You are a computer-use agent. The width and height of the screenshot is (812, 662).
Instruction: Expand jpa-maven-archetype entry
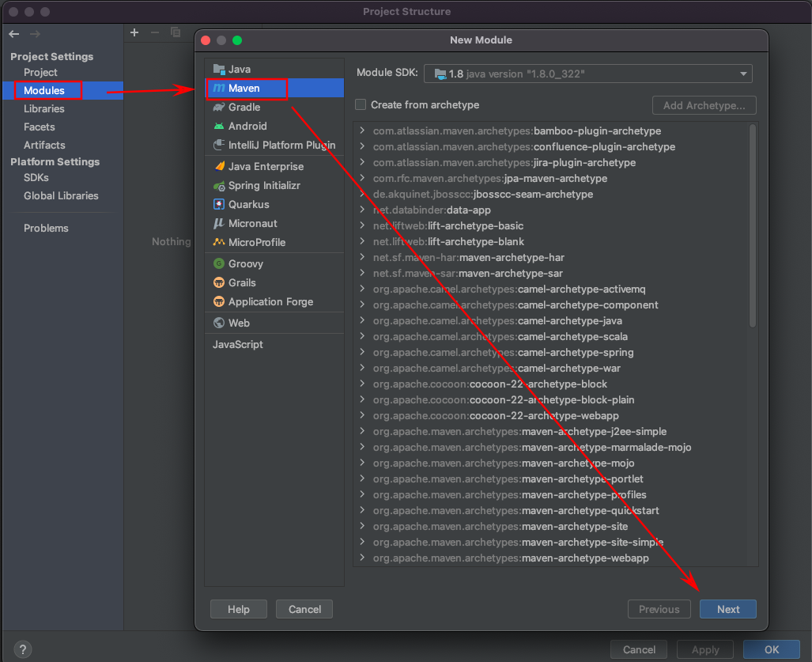(x=362, y=178)
